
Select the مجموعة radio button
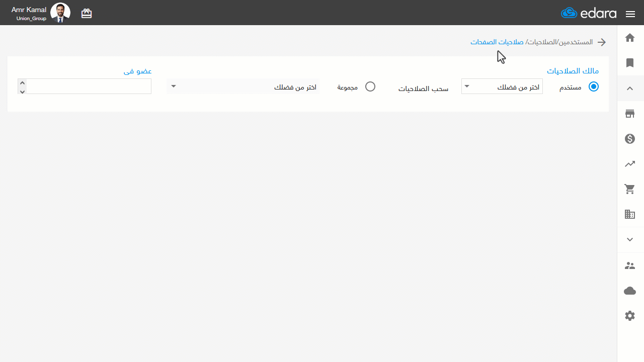(x=370, y=86)
